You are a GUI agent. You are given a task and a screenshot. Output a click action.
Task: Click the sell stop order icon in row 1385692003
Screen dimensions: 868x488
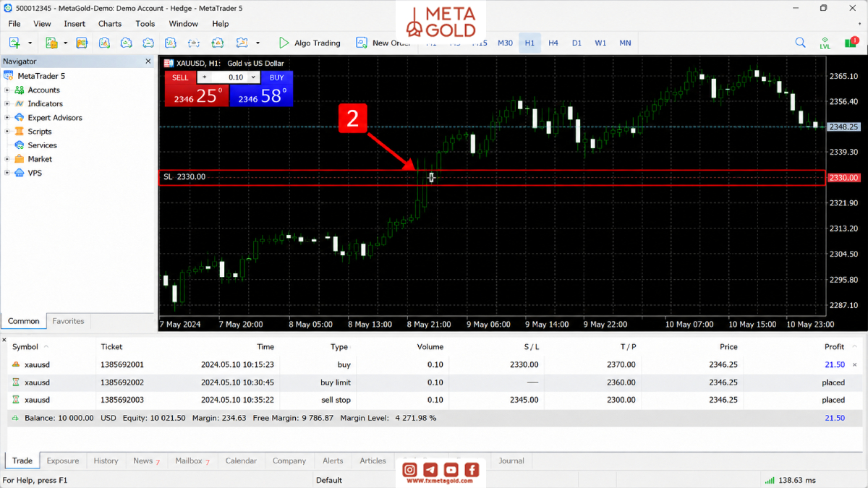(x=16, y=399)
